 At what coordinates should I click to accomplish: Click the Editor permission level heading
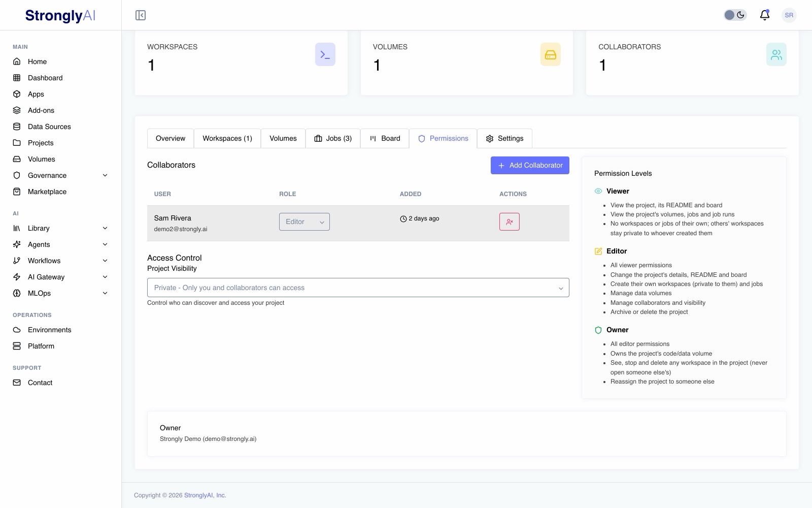617,251
